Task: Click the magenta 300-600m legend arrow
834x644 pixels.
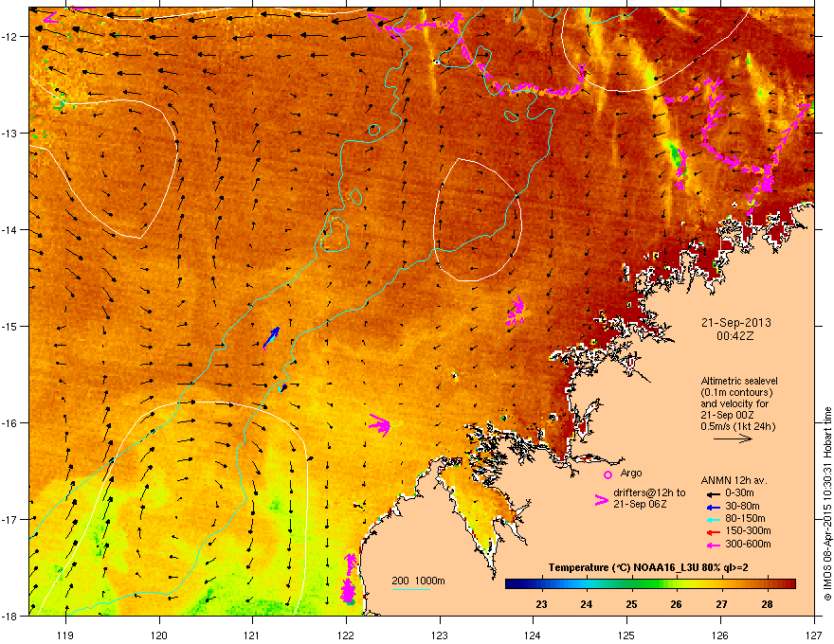Action: tap(713, 546)
